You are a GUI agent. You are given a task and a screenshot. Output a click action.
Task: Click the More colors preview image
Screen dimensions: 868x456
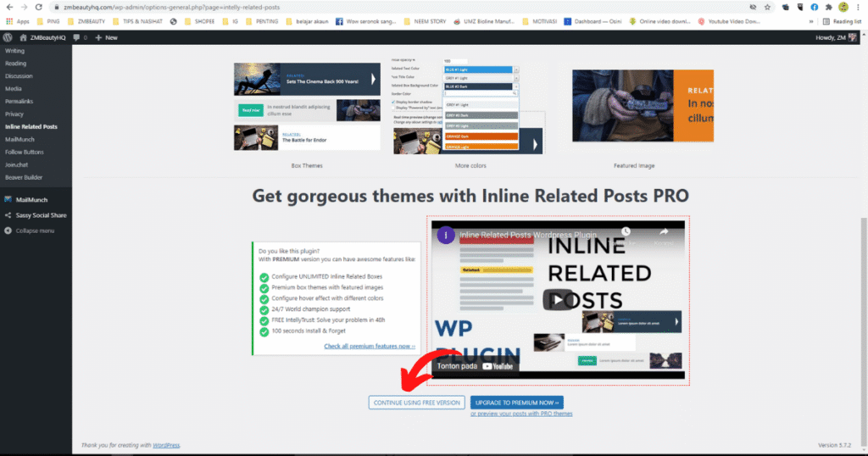coord(468,106)
